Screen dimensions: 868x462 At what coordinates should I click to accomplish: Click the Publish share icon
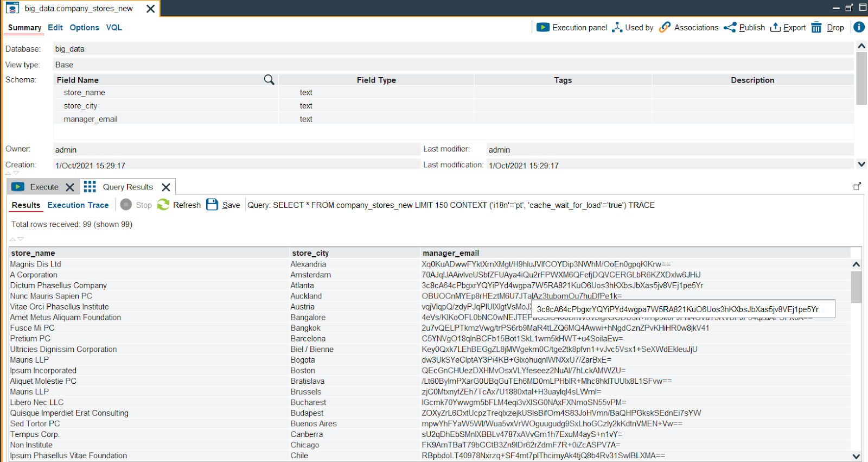pyautogui.click(x=730, y=27)
